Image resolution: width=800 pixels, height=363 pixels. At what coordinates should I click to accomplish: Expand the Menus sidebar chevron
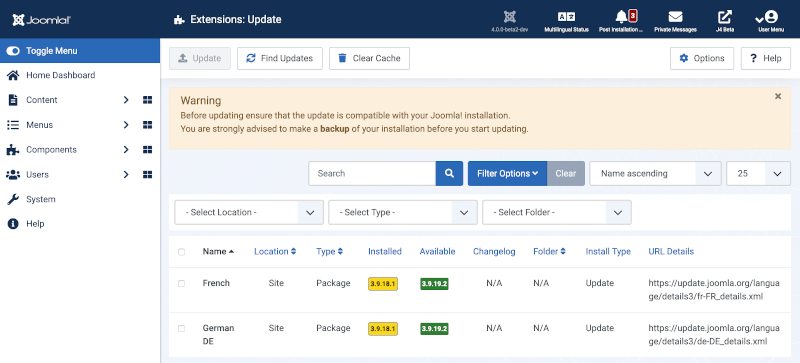point(126,125)
